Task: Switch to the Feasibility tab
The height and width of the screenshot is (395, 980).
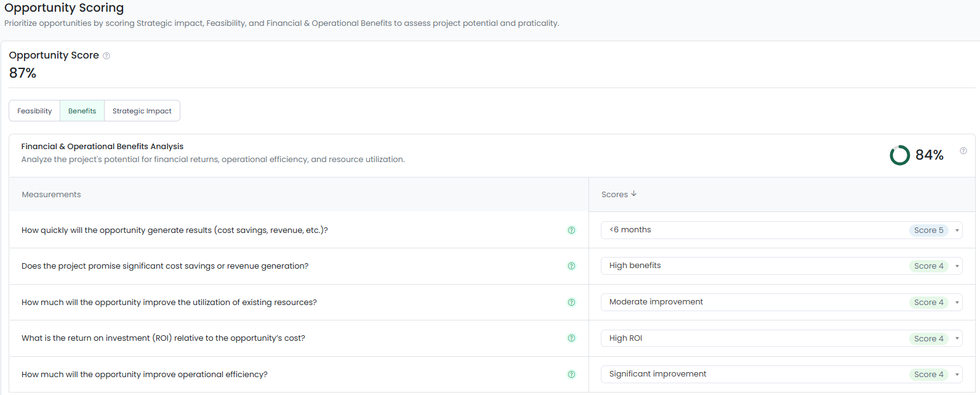Action: pos(34,111)
